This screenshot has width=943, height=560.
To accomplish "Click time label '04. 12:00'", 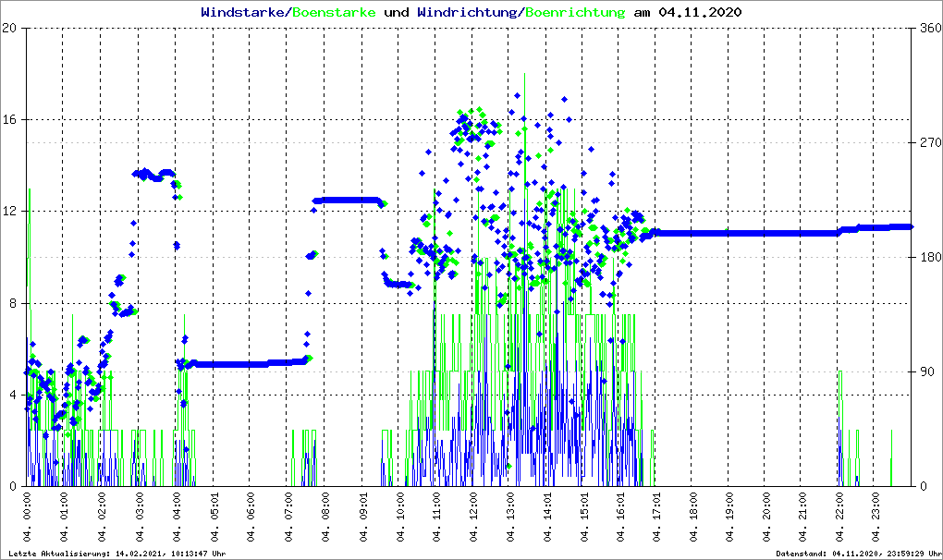I will tap(473, 517).
